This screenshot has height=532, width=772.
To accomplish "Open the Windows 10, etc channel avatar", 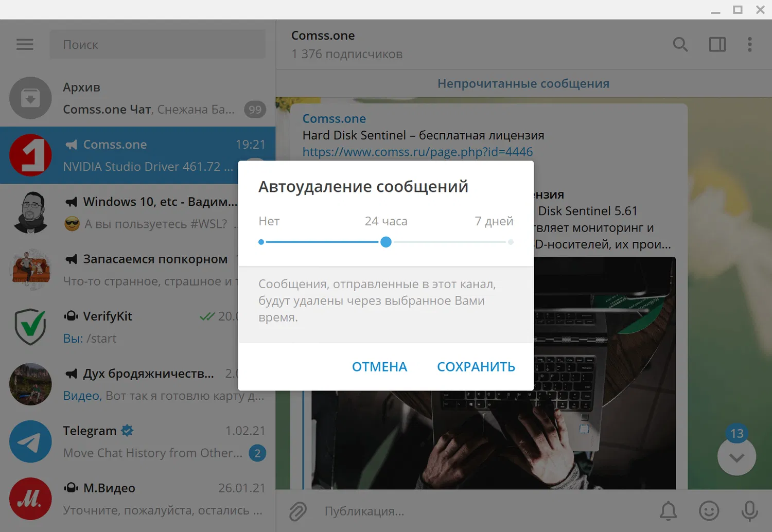I will click(x=30, y=212).
